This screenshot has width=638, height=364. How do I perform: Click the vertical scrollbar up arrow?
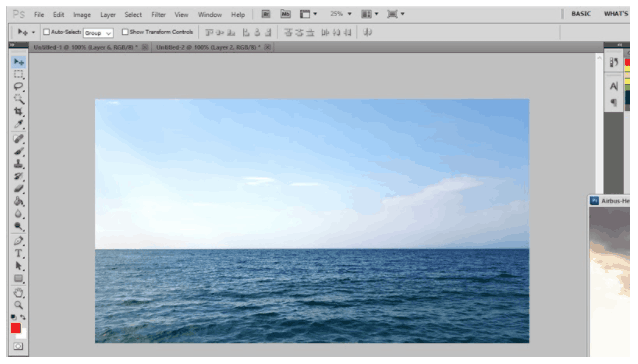(599, 58)
